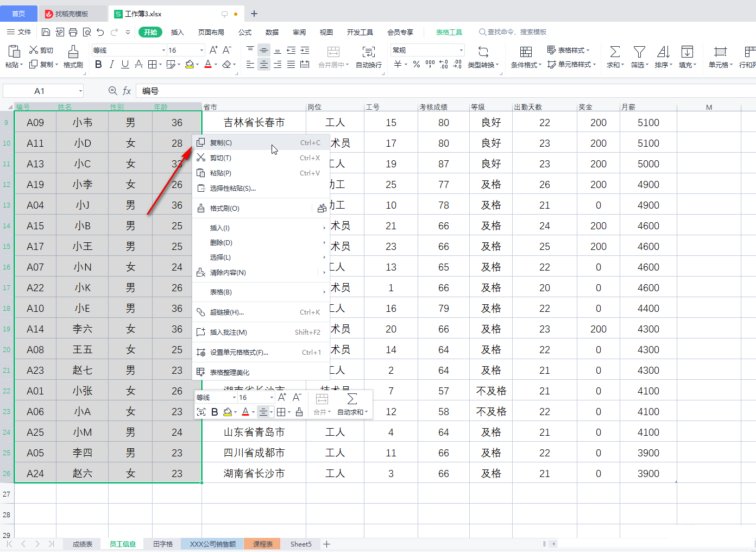Add a new sheet with the + button
Image resolution: width=756 pixels, height=552 pixels.
[326, 544]
